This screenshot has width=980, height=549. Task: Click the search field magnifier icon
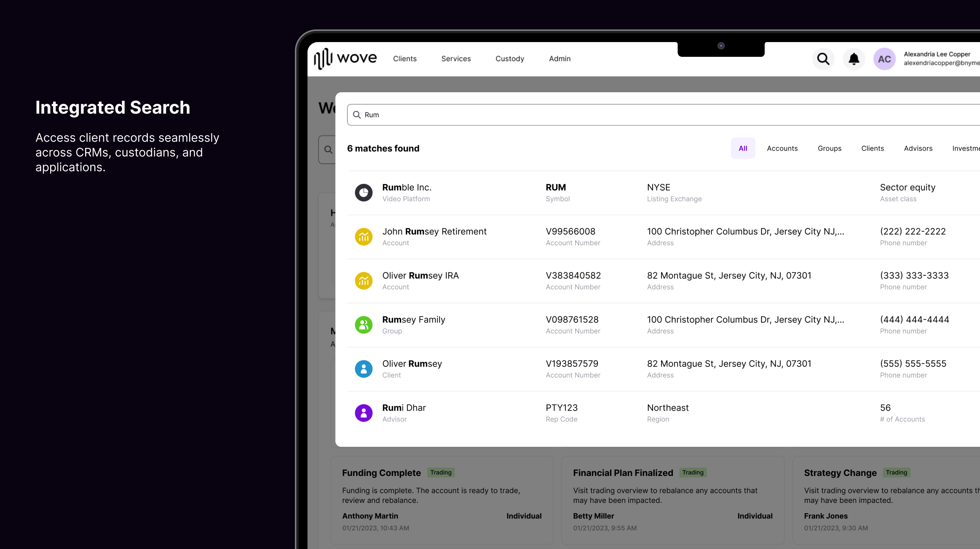(x=357, y=115)
